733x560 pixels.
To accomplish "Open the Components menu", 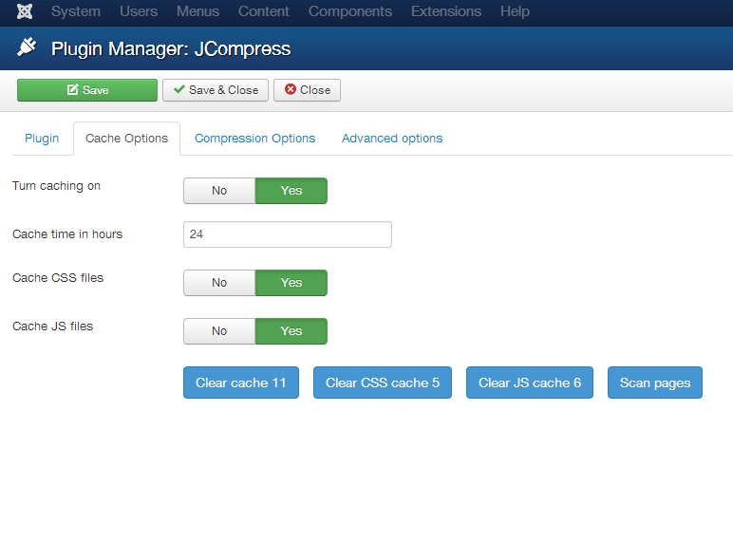I will (x=350, y=11).
